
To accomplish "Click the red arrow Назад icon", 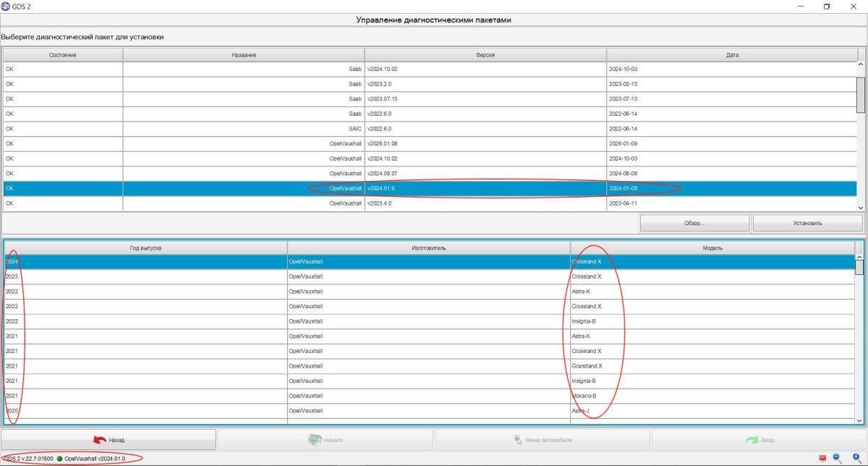I will tap(99, 439).
